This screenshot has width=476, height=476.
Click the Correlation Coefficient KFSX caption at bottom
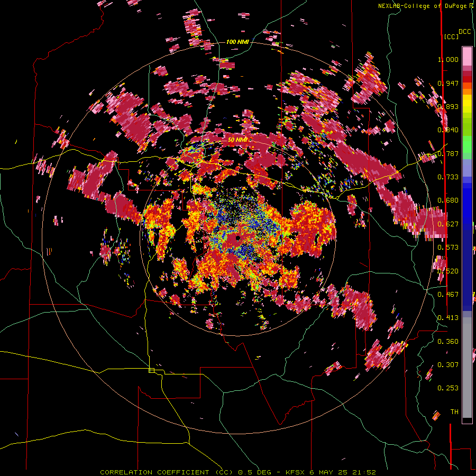[x=238, y=472]
